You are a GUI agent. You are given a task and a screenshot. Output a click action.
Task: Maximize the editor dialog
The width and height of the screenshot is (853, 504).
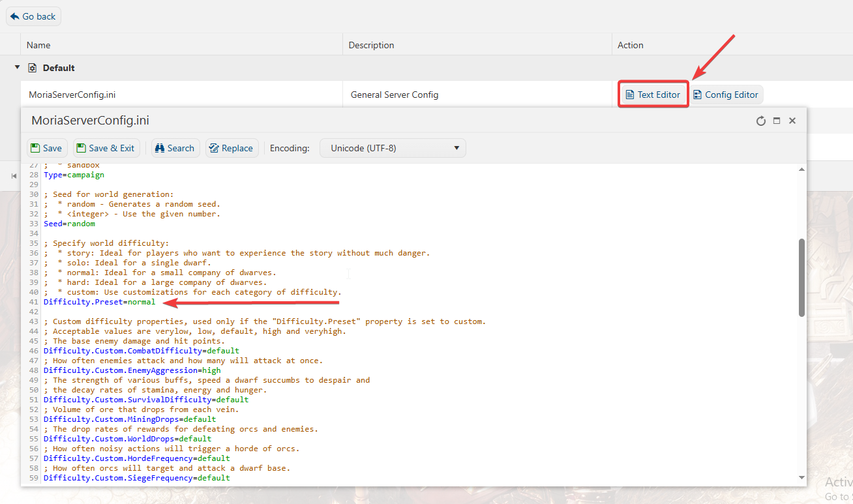[777, 121]
